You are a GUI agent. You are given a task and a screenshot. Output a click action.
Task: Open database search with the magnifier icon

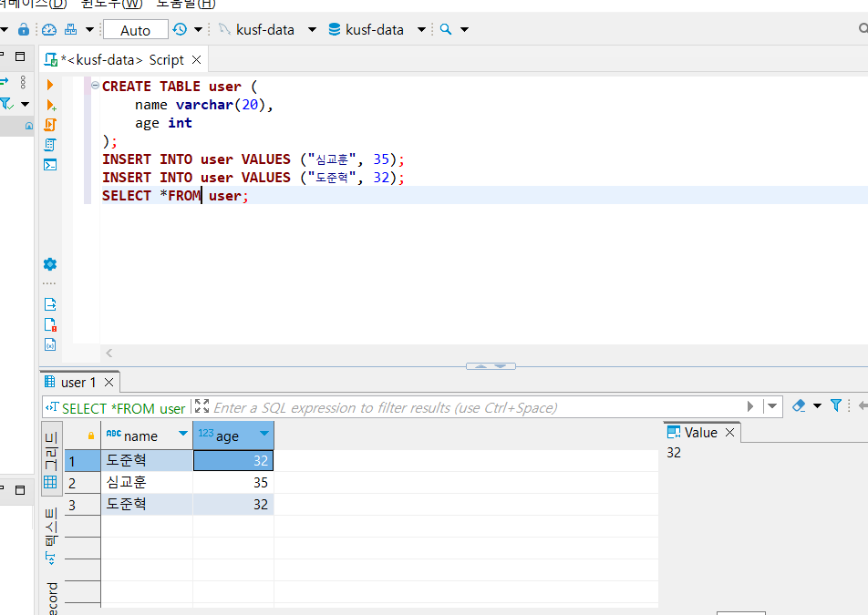[444, 29]
